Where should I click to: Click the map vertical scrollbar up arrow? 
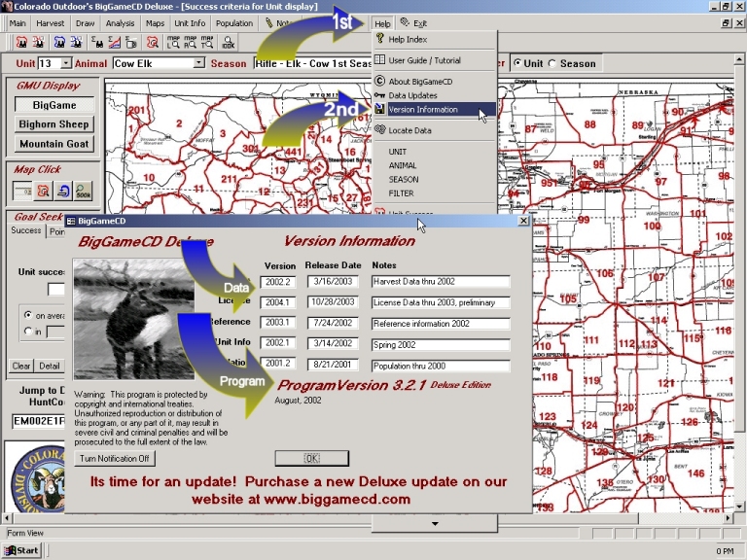point(739,59)
